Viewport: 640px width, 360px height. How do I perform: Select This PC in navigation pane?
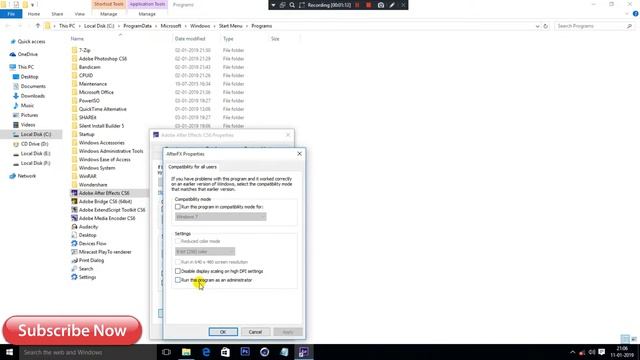(x=26, y=67)
